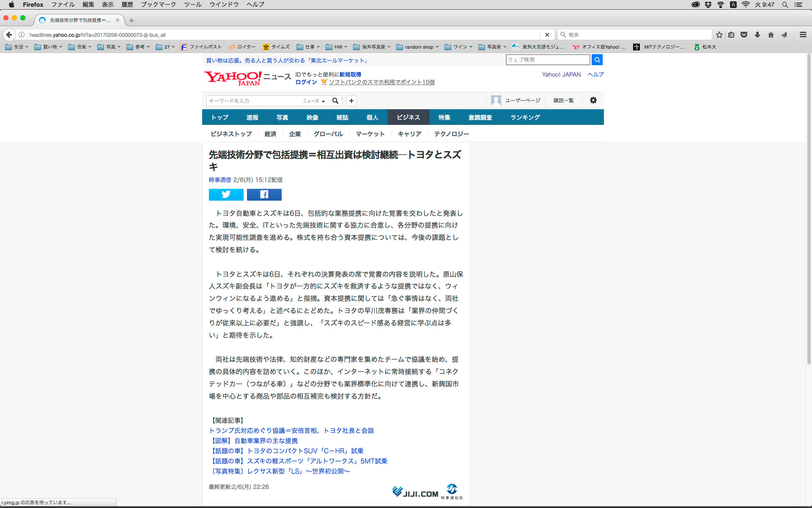
Task: Click the Firefox back arrow button
Action: point(9,35)
